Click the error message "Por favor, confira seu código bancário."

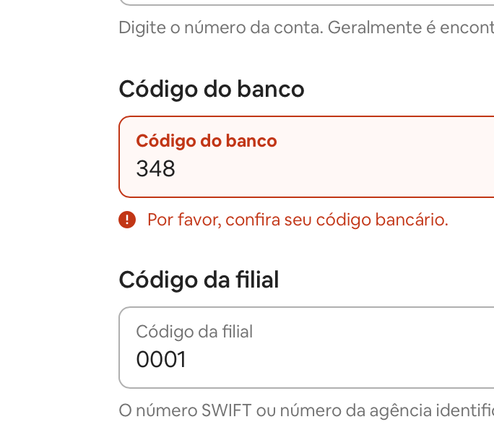298,220
